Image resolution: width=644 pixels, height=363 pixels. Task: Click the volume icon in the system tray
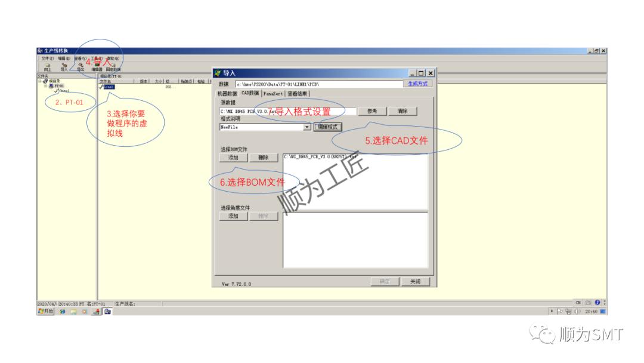click(x=577, y=312)
